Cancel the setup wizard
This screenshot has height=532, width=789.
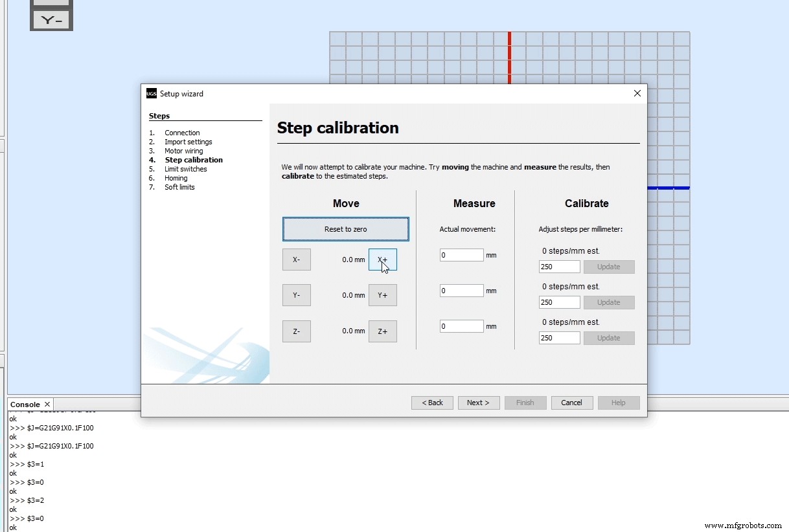(572, 402)
